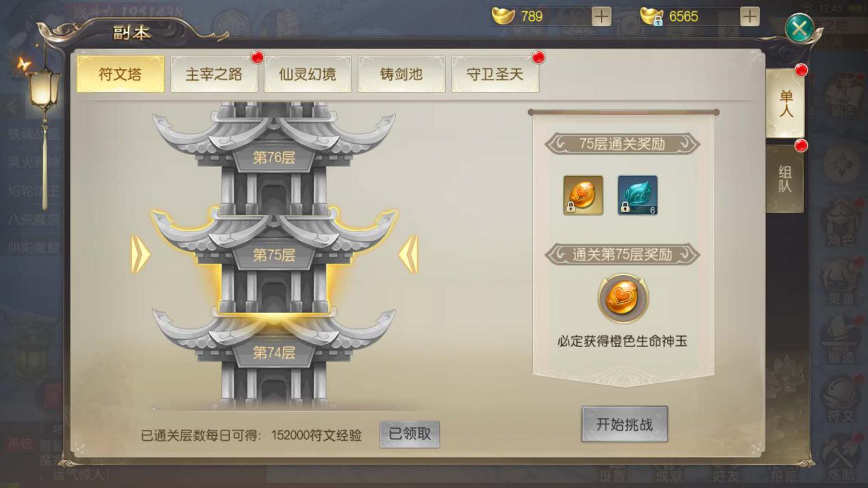Start the challenge with 开始挑战

click(x=624, y=424)
